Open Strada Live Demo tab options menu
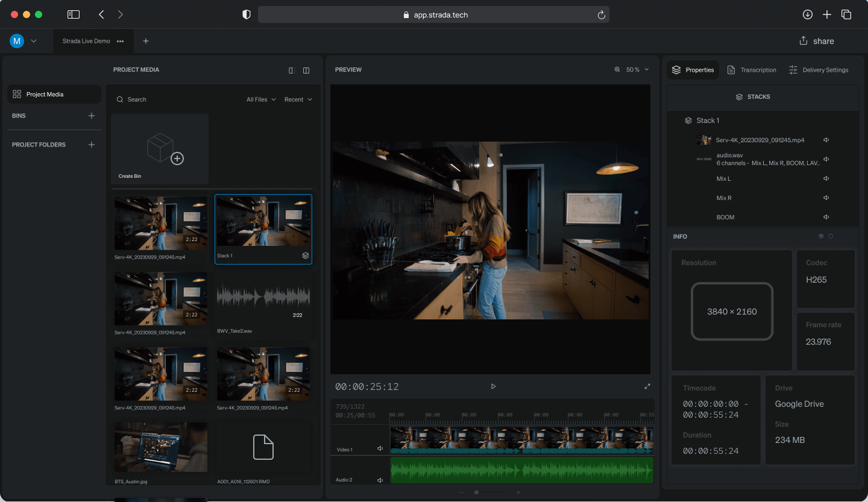Viewport: 868px width, 502px height. tap(120, 41)
